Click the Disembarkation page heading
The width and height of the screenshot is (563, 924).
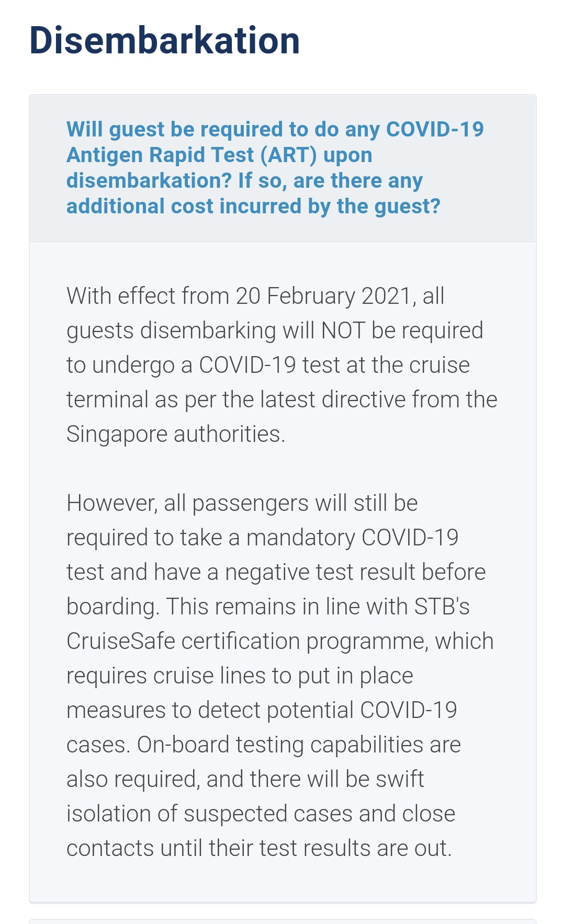[164, 40]
